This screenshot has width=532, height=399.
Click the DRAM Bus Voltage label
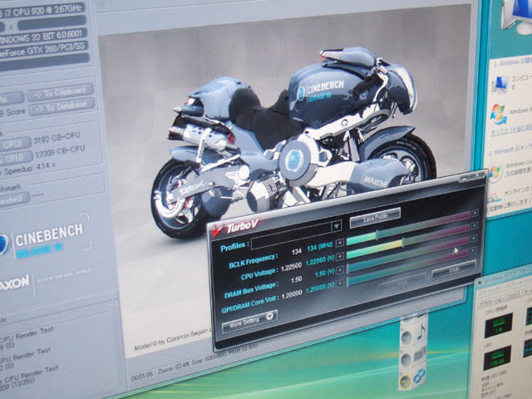pyautogui.click(x=251, y=290)
